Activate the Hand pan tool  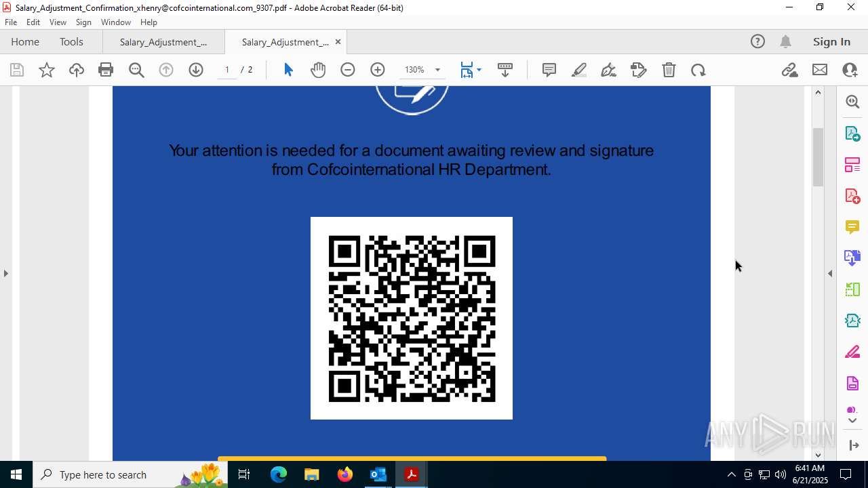tap(318, 70)
